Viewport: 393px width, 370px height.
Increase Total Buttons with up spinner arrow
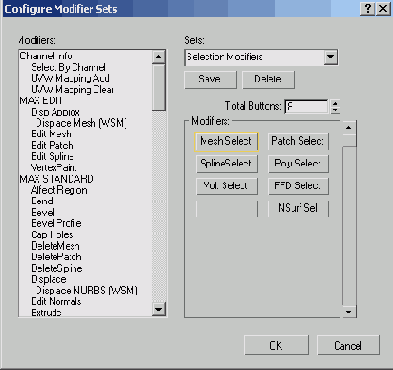(x=335, y=103)
